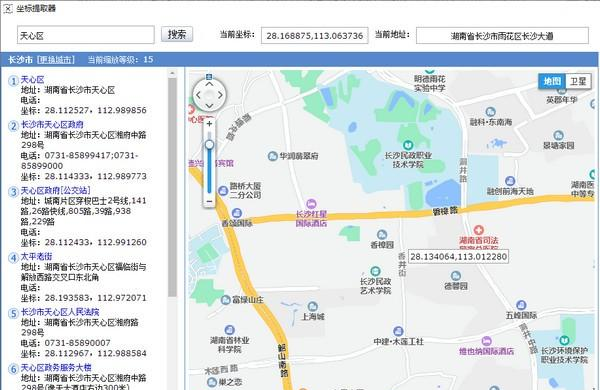Click the results list scrollbar thumb
This screenshot has width=600, height=390.
[x=172, y=187]
